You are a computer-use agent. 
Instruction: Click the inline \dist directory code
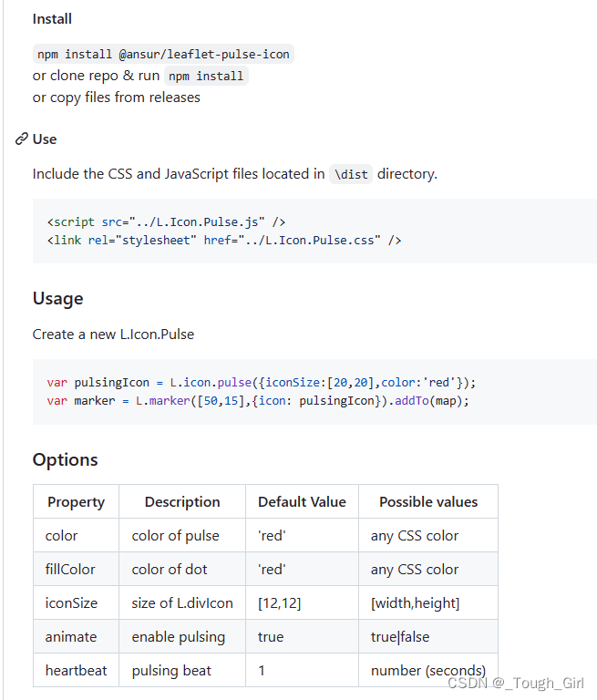coord(351,173)
